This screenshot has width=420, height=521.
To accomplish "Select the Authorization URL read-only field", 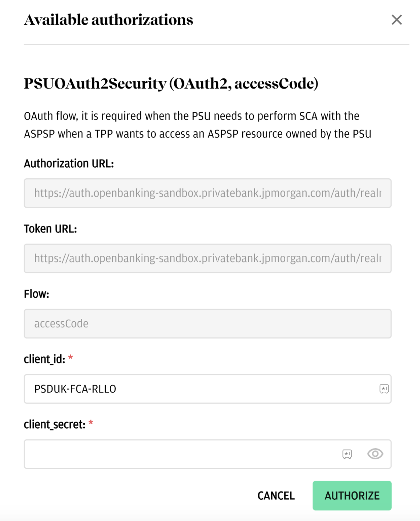I will coord(207,193).
